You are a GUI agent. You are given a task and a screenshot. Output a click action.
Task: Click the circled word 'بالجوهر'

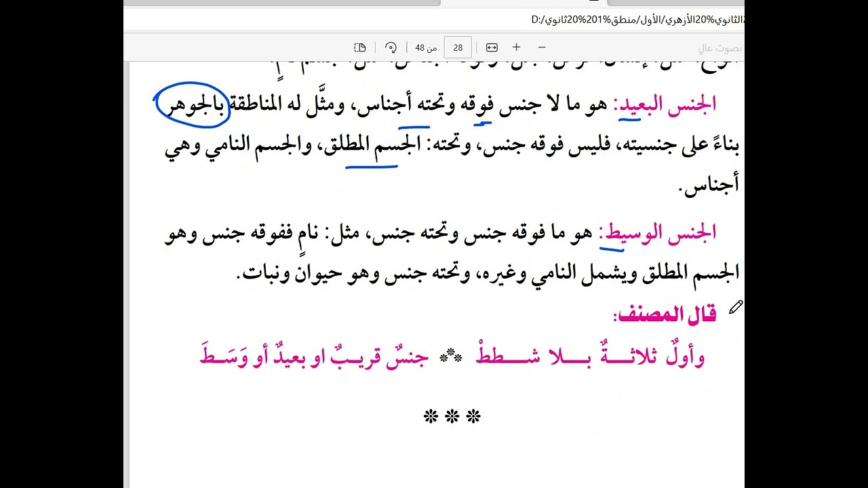pyautogui.click(x=195, y=105)
